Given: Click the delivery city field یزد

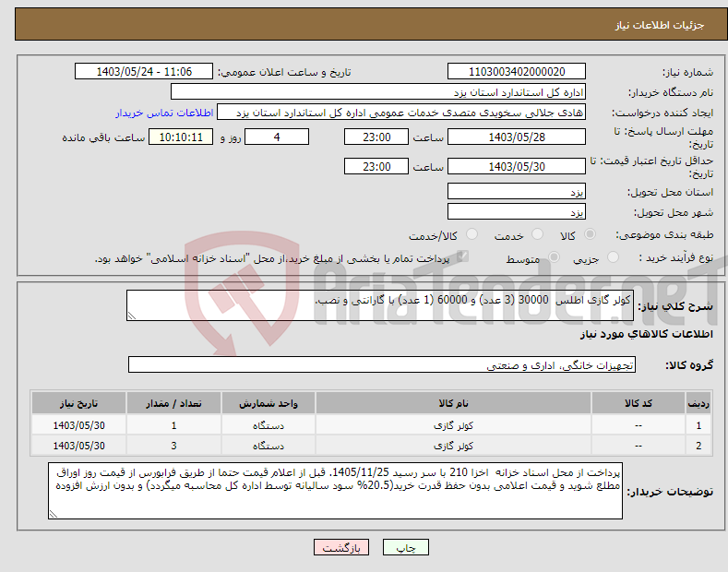Looking at the screenshot, I should pyautogui.click(x=517, y=211).
